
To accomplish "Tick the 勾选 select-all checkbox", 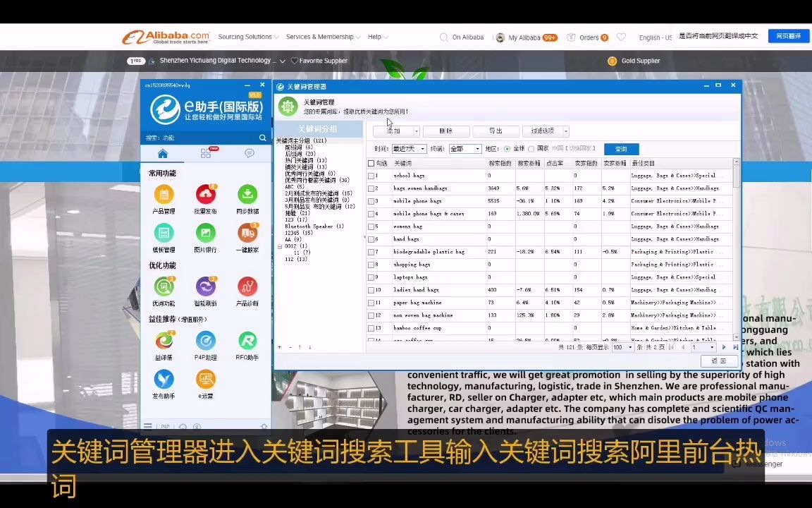I will coord(371,163).
